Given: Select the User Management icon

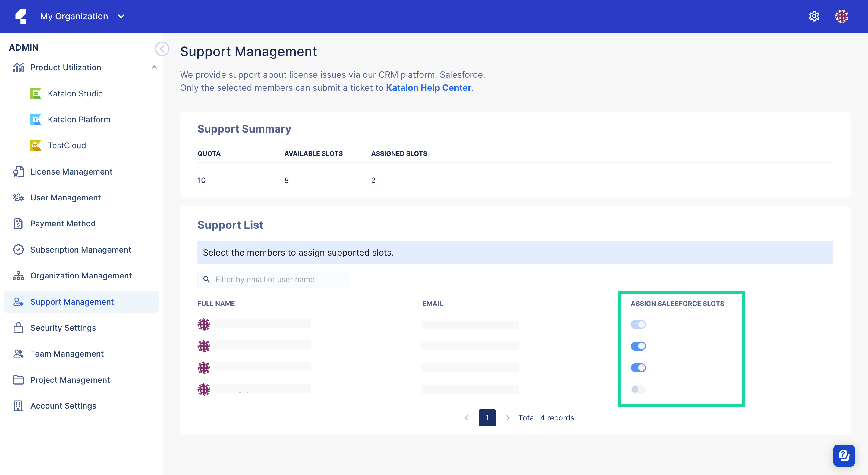Looking at the screenshot, I should pos(18,197).
